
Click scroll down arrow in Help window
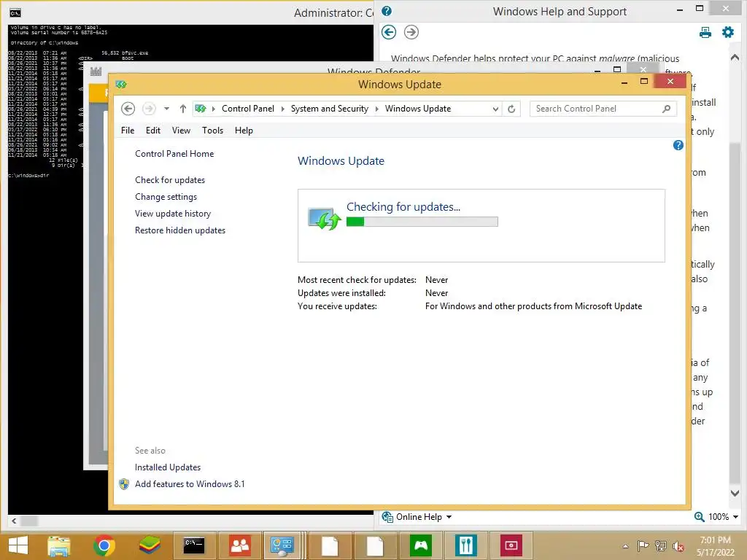(735, 494)
